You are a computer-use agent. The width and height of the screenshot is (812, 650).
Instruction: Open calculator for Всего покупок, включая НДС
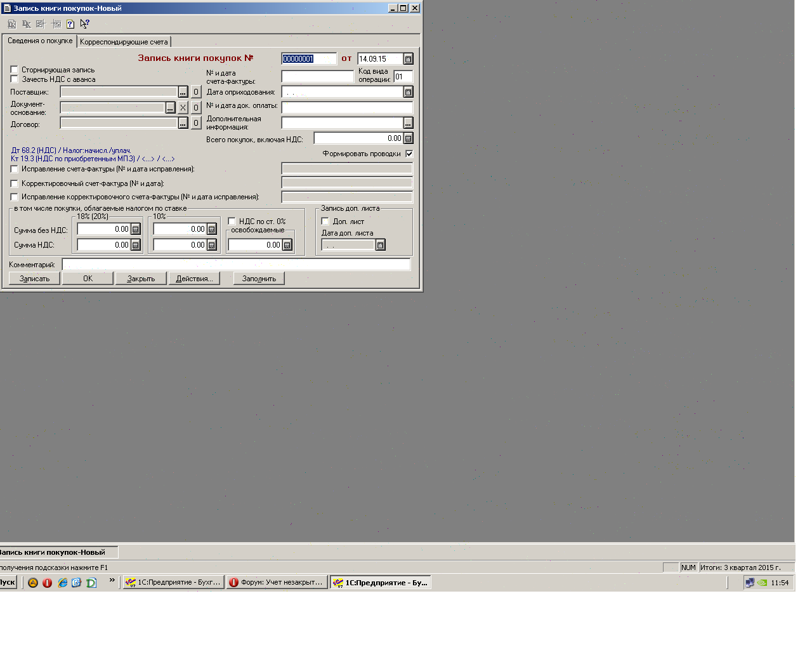(x=409, y=138)
